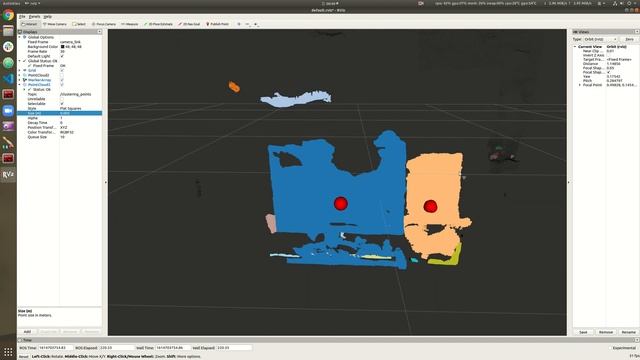640x360 pixels.
Task: Open Google Chrome from the dock
Action: (x=8, y=15)
